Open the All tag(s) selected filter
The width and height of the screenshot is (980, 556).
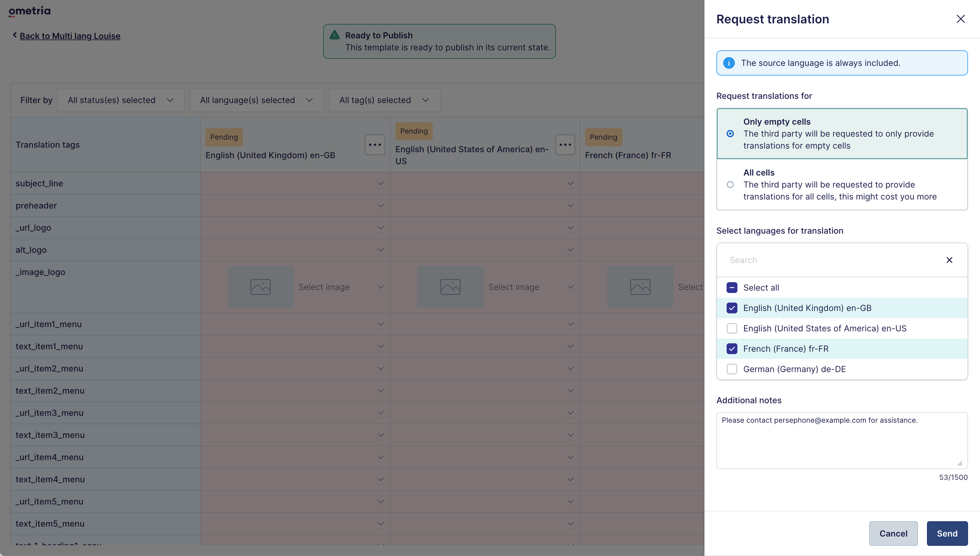385,100
